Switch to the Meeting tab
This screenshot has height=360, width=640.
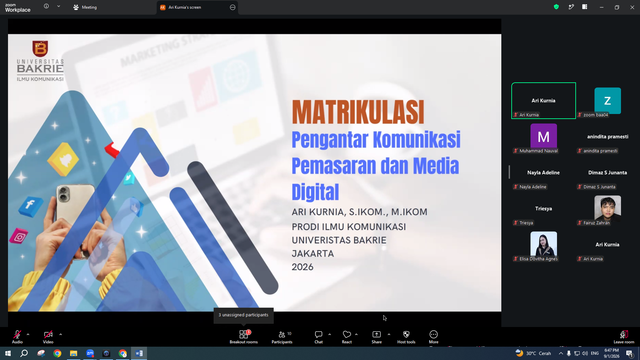point(85,7)
